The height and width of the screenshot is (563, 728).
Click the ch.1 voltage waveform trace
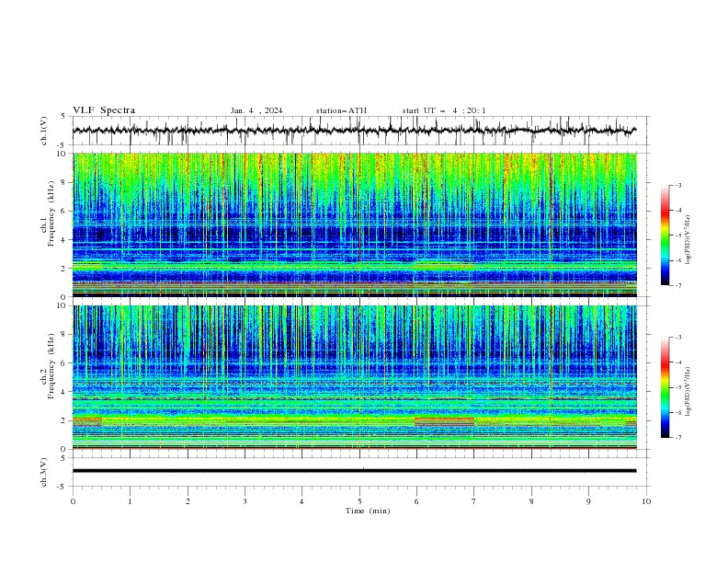pos(354,131)
